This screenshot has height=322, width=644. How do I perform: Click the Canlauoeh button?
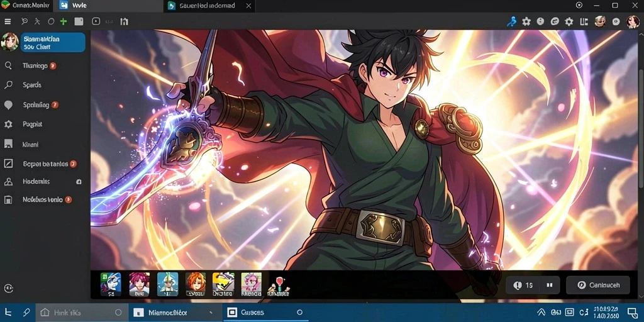[597, 285]
